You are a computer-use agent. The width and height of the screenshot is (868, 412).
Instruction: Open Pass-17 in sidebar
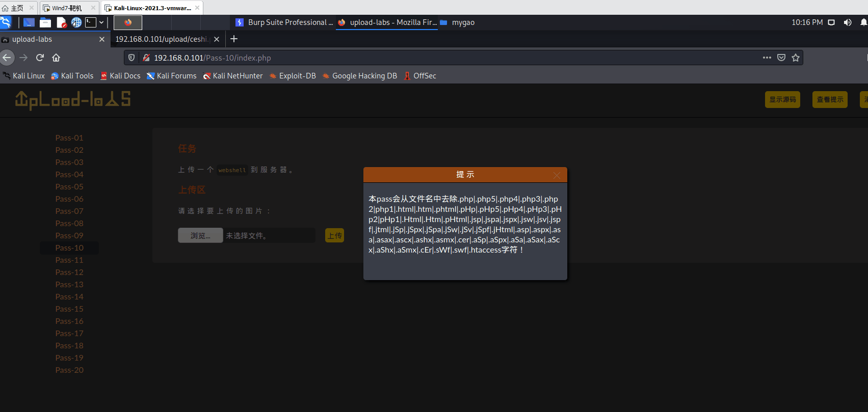click(x=69, y=334)
